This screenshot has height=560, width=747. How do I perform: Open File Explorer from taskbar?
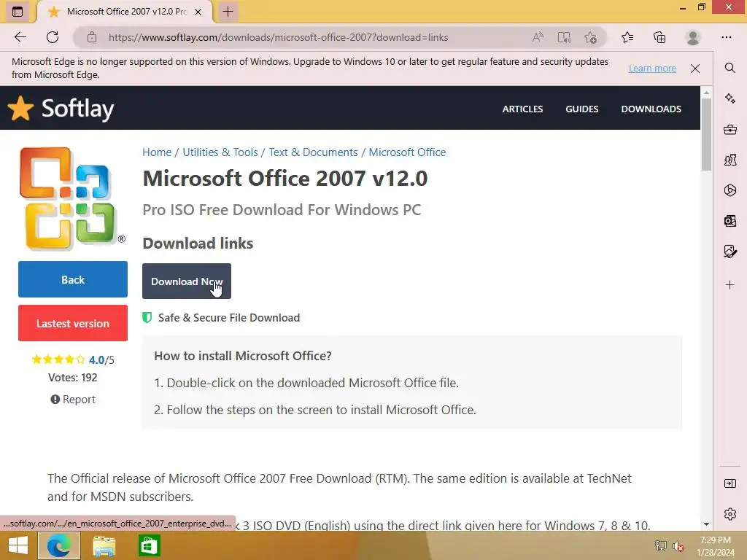click(x=104, y=545)
